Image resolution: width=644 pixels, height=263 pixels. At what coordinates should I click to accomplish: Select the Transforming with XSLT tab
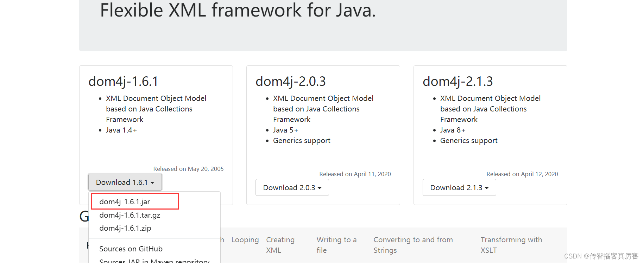(x=511, y=245)
